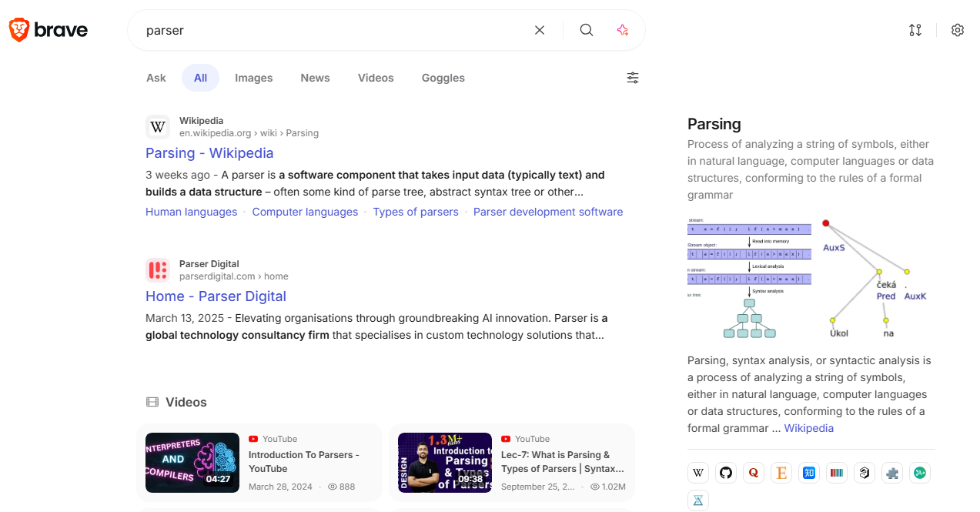Click the AI sparkle answer icon
980x512 pixels.
click(x=623, y=30)
